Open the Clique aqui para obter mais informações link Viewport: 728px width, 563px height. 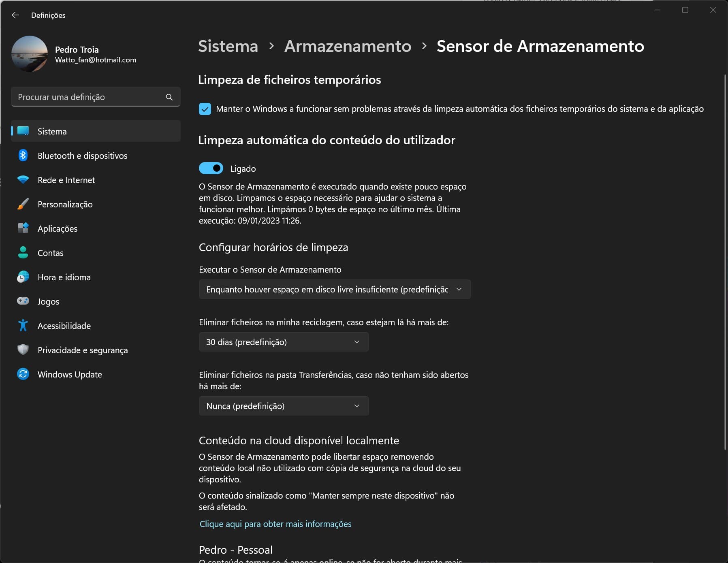pyautogui.click(x=275, y=524)
